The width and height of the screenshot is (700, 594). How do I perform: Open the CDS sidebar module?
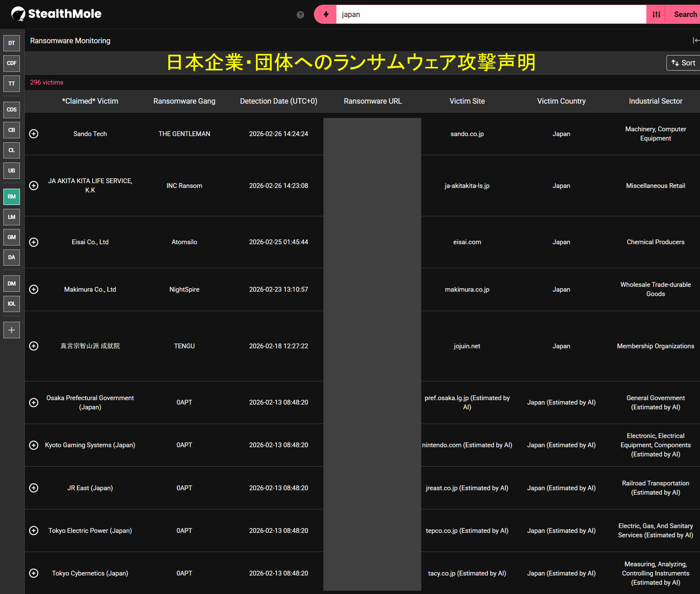11,110
